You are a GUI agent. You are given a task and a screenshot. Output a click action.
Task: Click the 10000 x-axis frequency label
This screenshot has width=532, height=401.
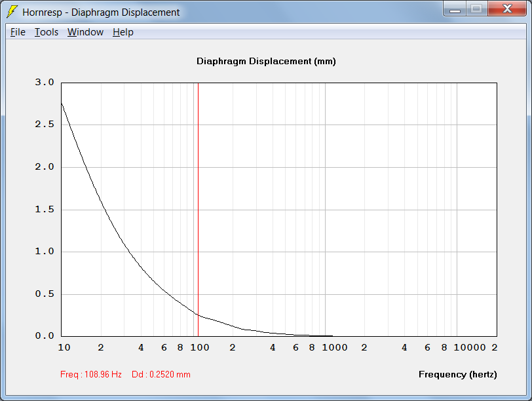[x=470, y=347]
